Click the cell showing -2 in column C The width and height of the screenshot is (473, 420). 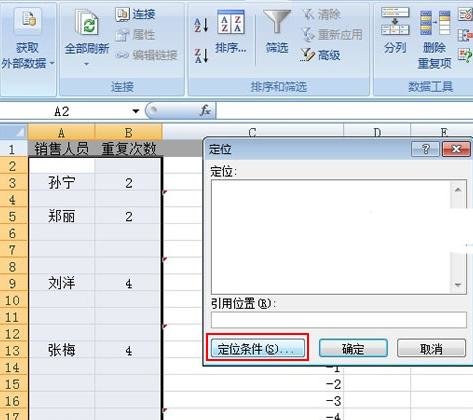coord(253,384)
